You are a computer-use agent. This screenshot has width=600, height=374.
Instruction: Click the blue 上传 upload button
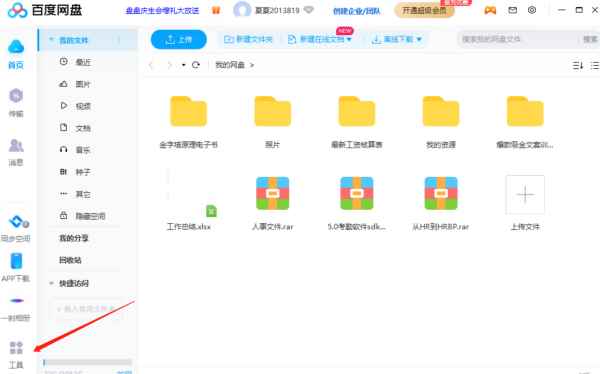[x=179, y=39]
